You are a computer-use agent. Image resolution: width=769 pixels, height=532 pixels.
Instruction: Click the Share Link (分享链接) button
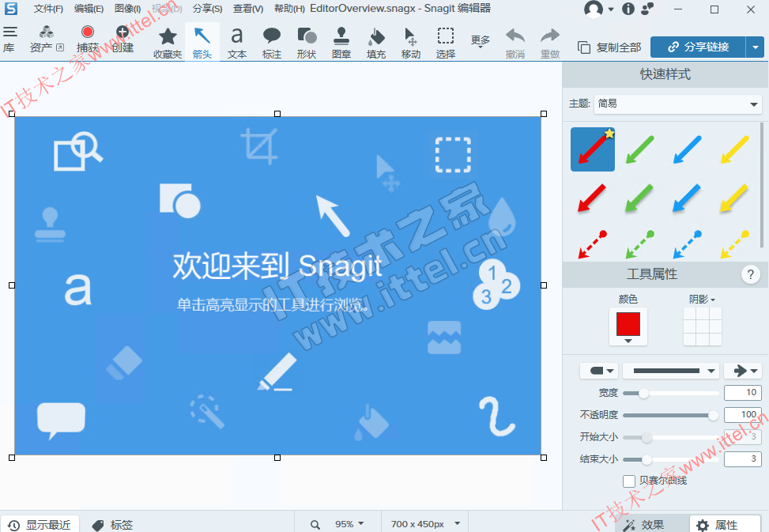[x=698, y=47]
